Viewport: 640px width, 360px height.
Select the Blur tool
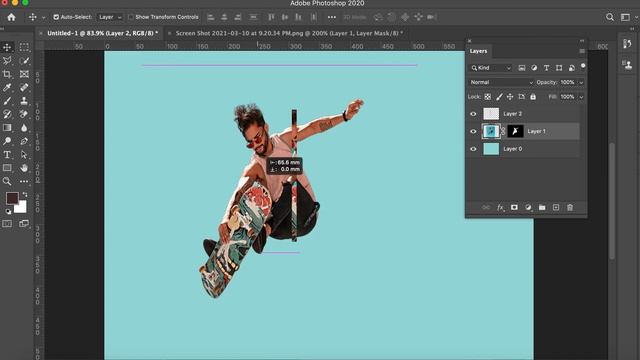[24, 128]
